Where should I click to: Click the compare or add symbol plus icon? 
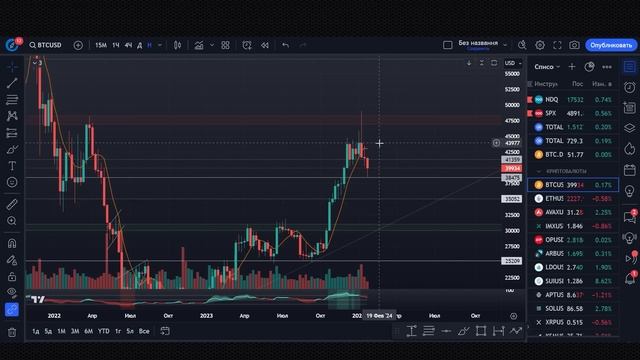tap(78, 45)
